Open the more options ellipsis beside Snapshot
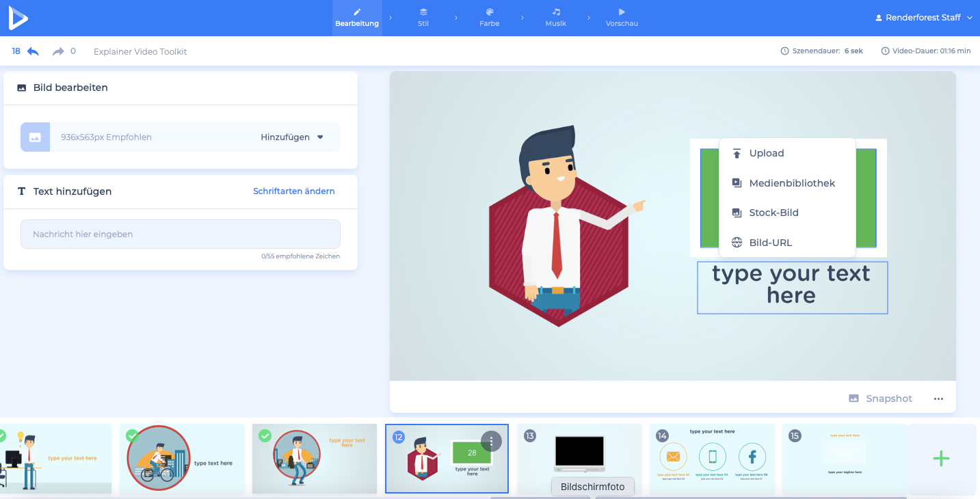This screenshot has width=980, height=499. [x=938, y=399]
